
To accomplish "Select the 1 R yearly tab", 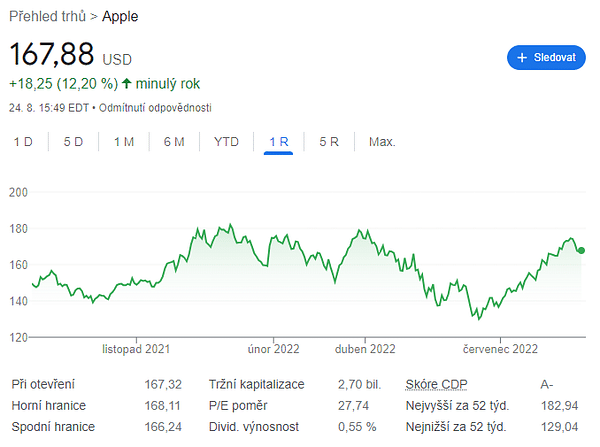I will 279,142.
